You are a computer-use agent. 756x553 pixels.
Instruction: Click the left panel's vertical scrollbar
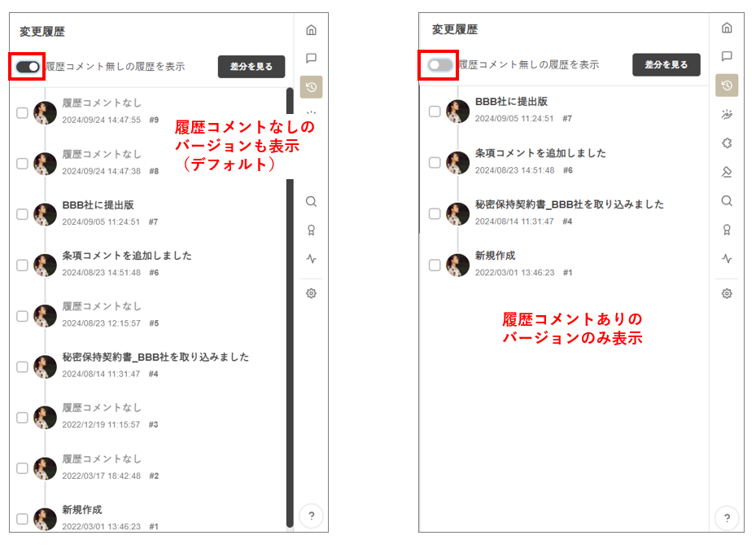pyautogui.click(x=289, y=326)
